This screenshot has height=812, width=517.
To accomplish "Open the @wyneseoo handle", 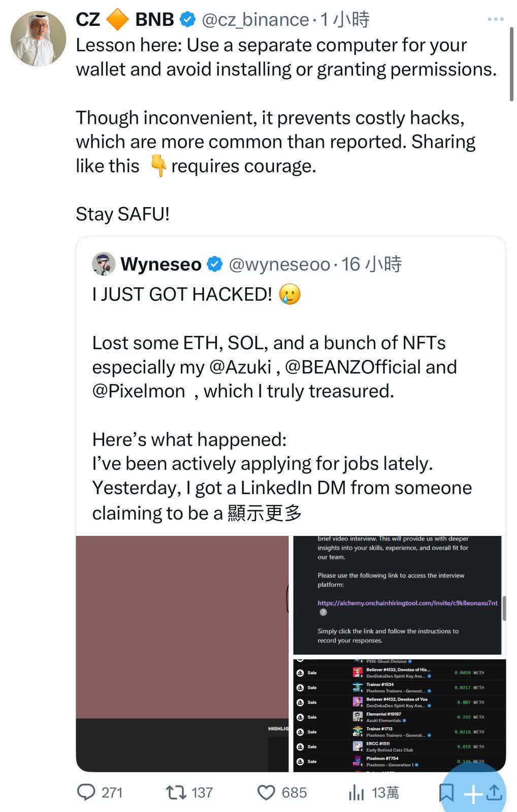I will pyautogui.click(x=279, y=264).
